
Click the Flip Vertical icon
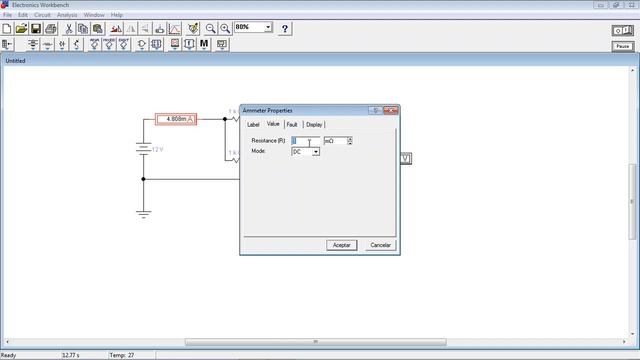(x=145, y=29)
